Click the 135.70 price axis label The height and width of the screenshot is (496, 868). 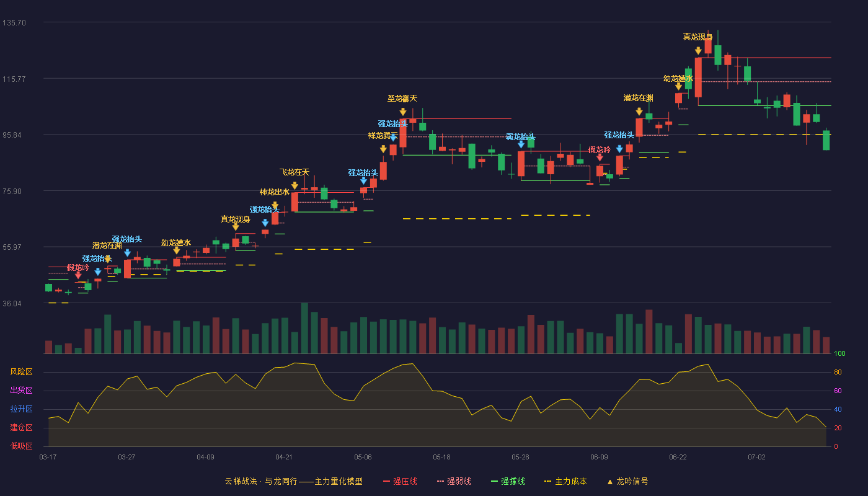click(14, 23)
